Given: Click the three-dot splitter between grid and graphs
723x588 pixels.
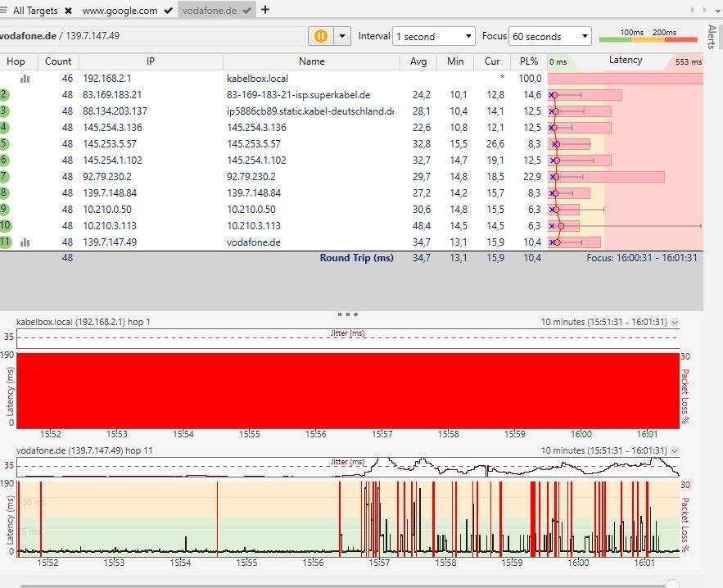Looking at the screenshot, I should (348, 314).
